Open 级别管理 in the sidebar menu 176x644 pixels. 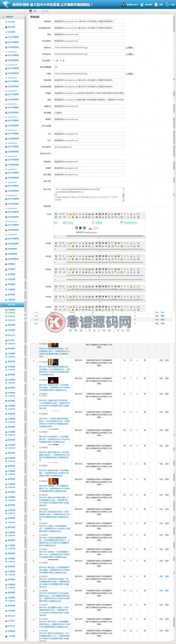11,274
